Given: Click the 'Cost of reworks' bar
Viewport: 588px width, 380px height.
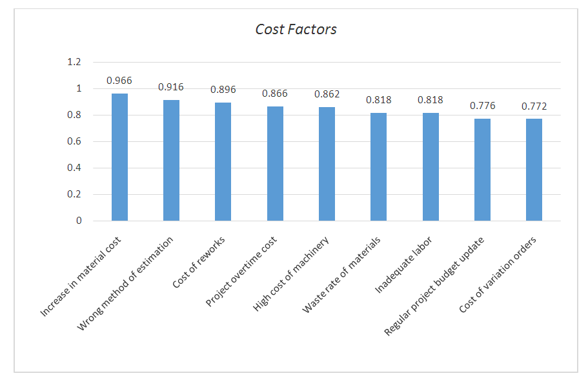Looking at the screenshot, I should tap(223, 162).
